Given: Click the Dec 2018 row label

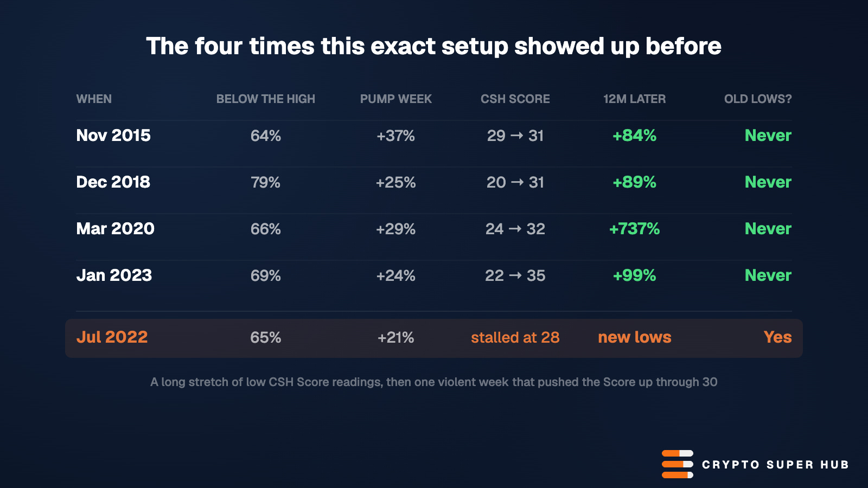Looking at the screenshot, I should (x=113, y=182).
